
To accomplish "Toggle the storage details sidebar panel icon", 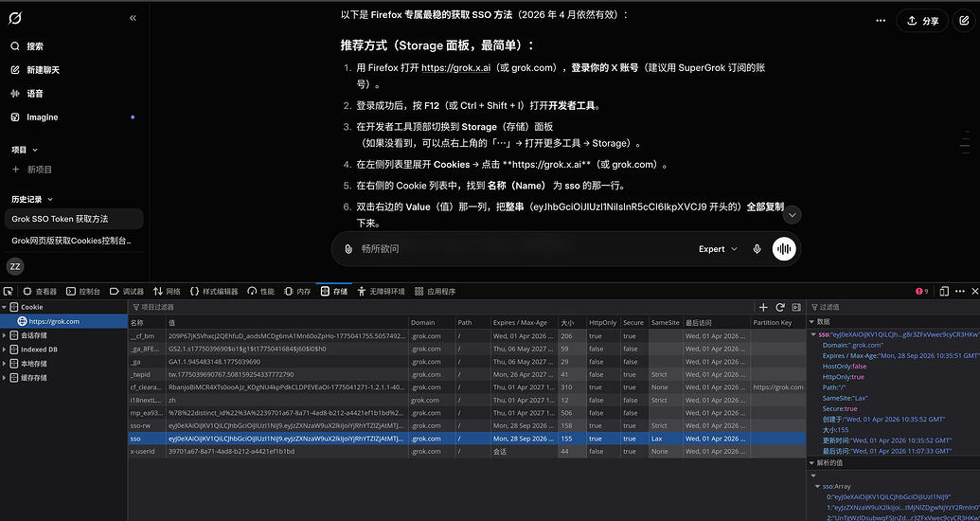I will [796, 307].
